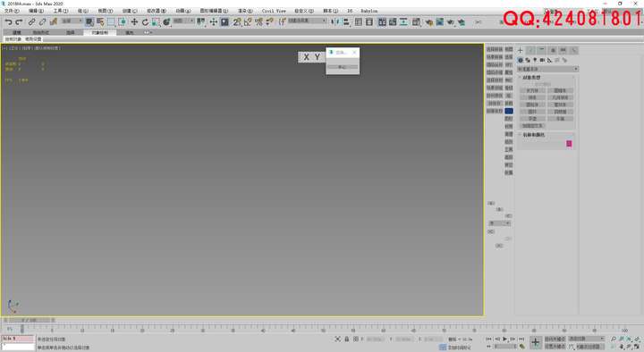Click Zoom Extents All navigation icon

point(637,339)
